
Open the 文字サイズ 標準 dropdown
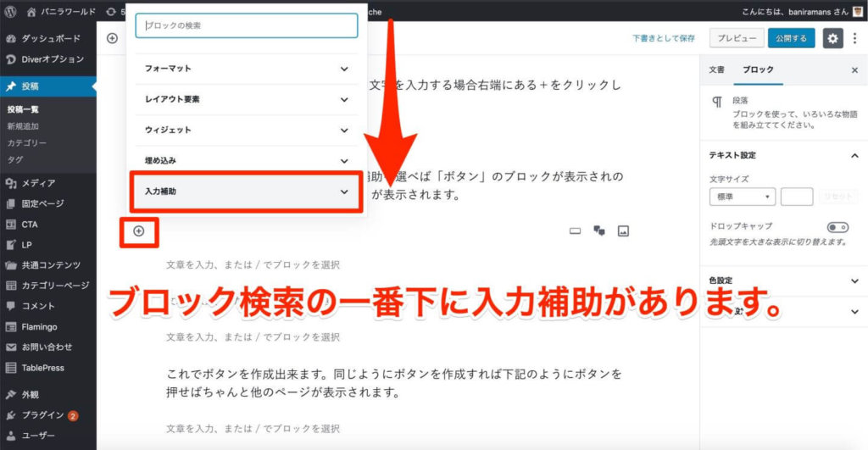click(743, 197)
